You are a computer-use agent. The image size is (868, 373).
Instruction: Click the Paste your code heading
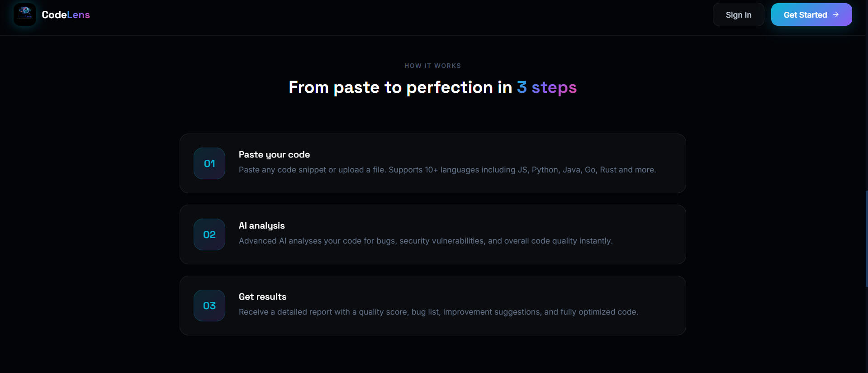[274, 155]
